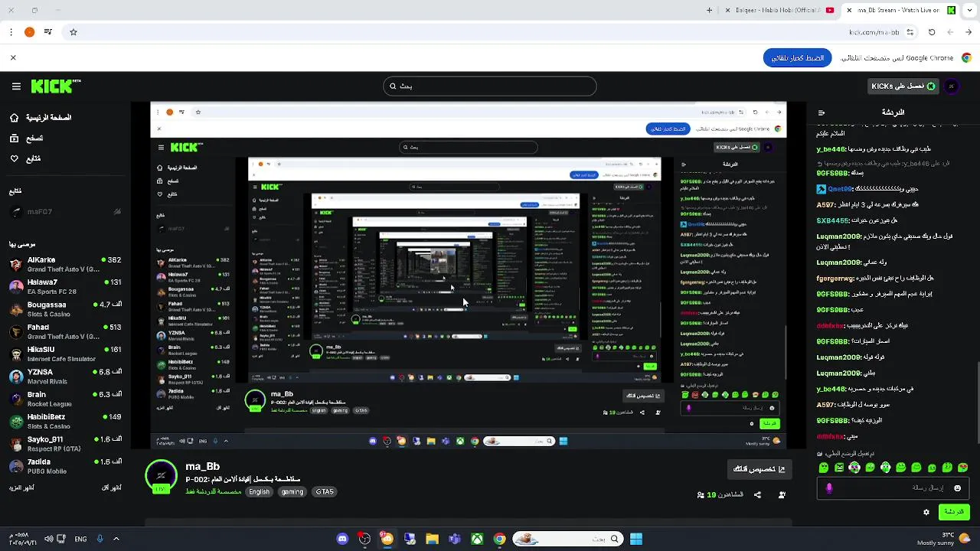The width and height of the screenshot is (980, 551).
Task: Click the purple icon in message box
Action: point(829,488)
